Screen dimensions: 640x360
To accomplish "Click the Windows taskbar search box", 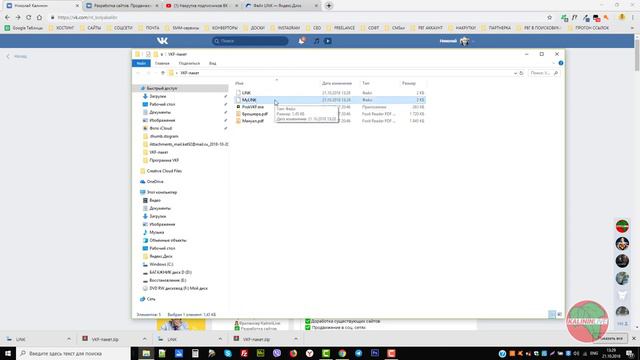I will (73, 353).
